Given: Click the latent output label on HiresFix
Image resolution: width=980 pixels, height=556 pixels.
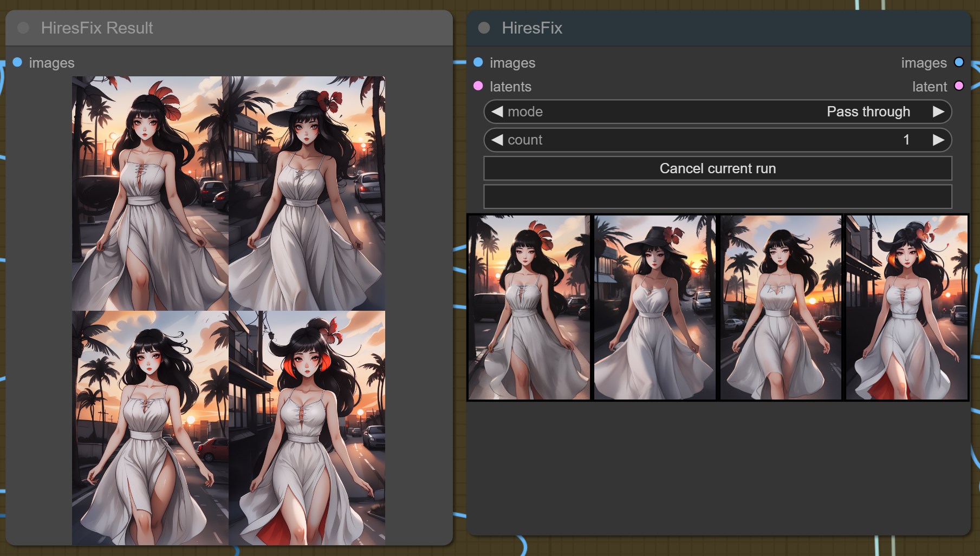Looking at the screenshot, I should click(x=930, y=87).
